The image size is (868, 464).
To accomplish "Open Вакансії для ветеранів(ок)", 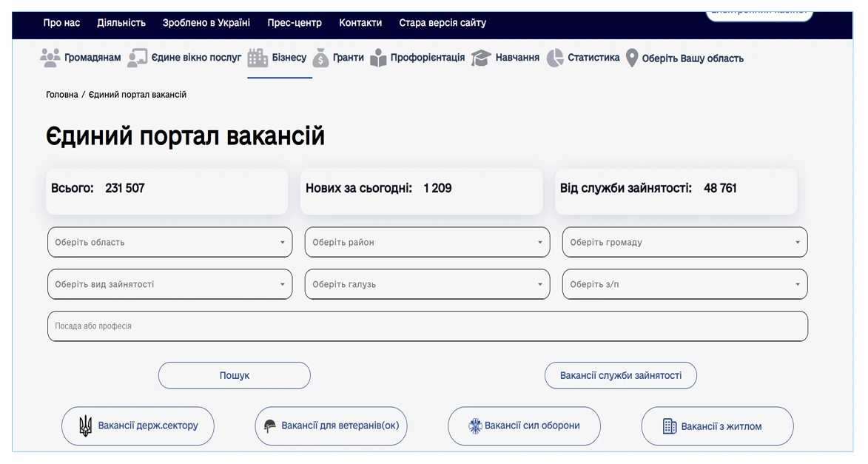I will click(331, 426).
